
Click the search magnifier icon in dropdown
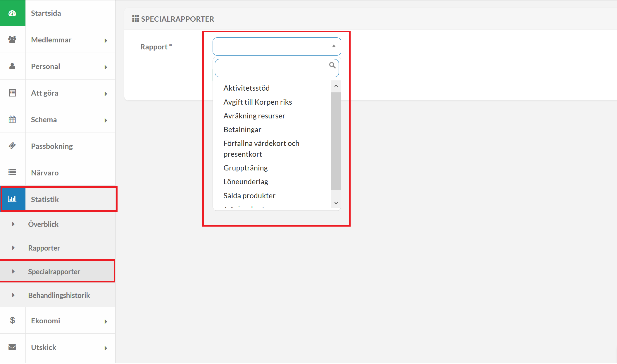pos(332,65)
